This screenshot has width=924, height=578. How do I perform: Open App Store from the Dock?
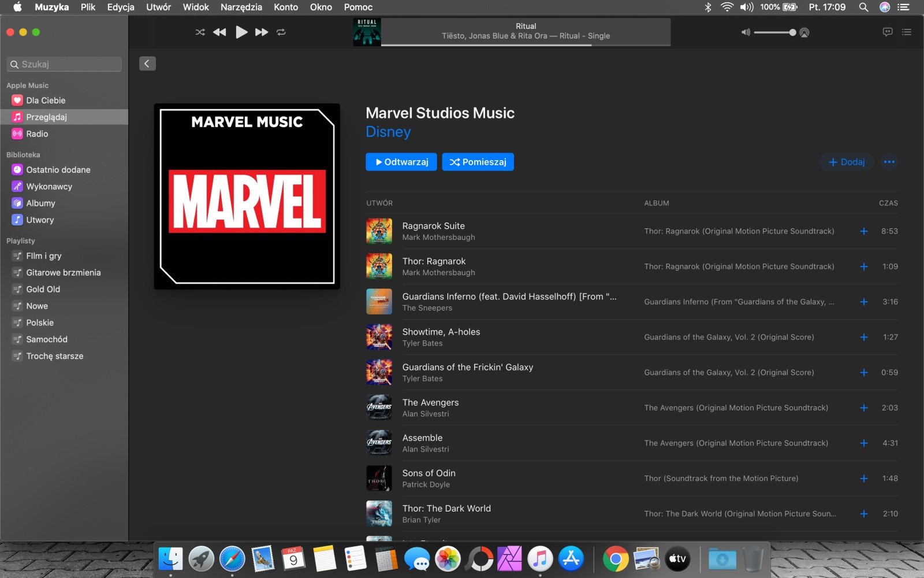tap(571, 559)
